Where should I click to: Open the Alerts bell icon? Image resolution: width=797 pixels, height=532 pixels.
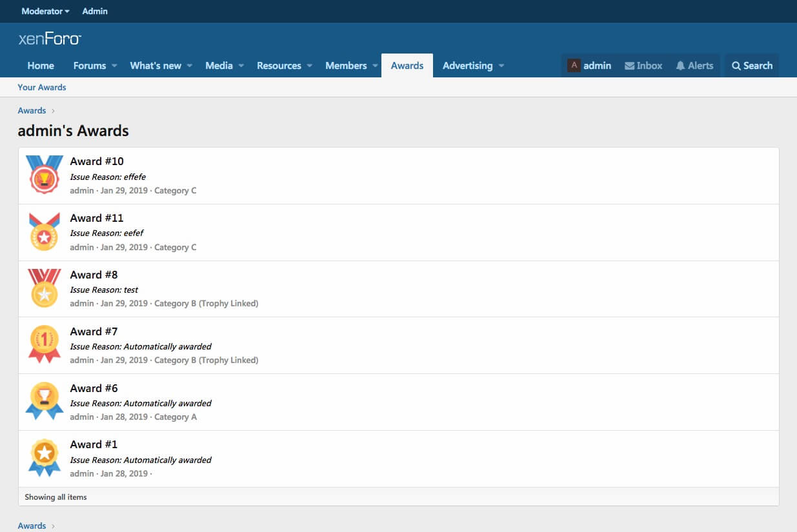coord(680,66)
